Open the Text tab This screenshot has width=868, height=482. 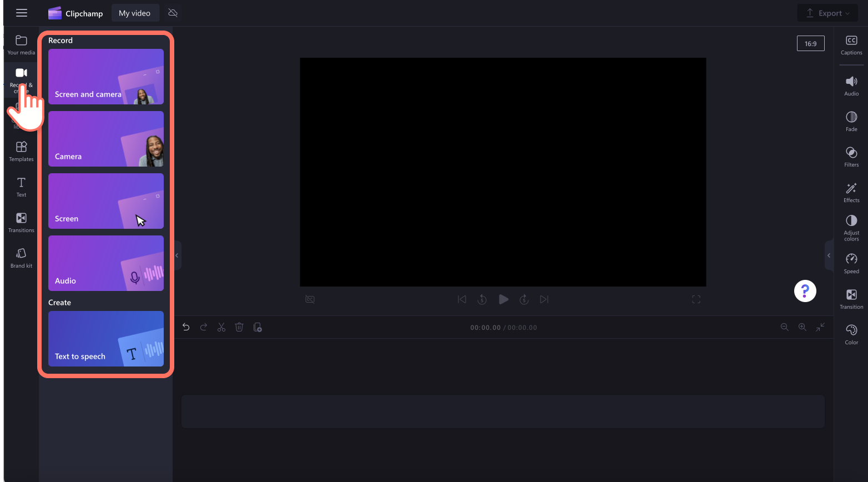point(21,187)
